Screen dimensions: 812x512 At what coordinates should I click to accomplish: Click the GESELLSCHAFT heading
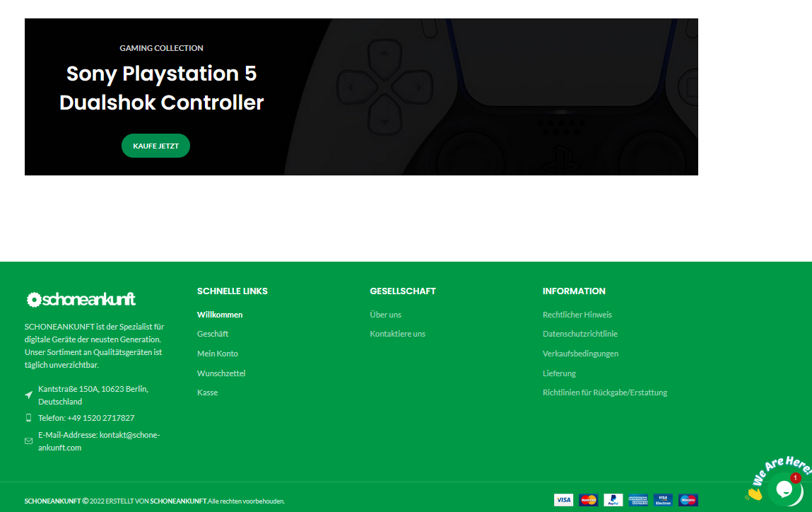click(403, 291)
